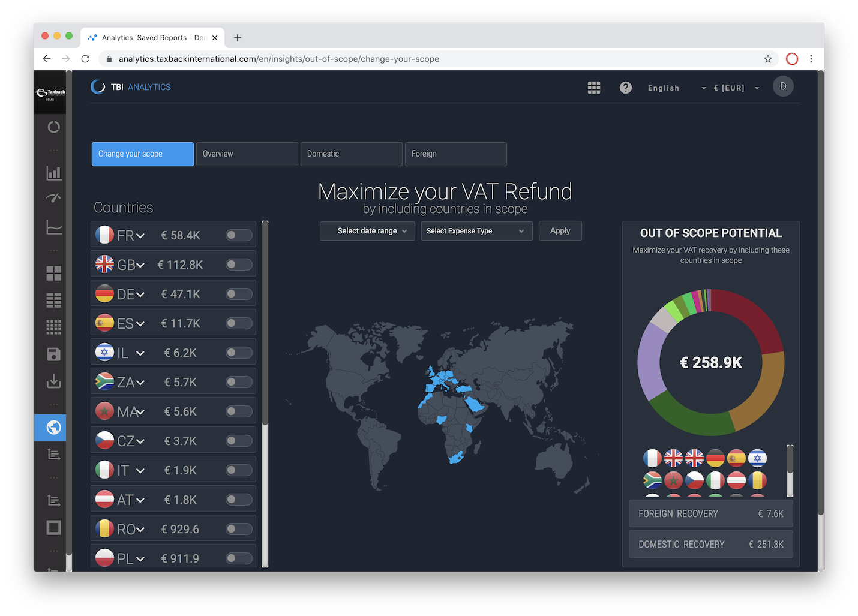Enable GB € 112.8K scope toggle
858x616 pixels.
pos(239,265)
